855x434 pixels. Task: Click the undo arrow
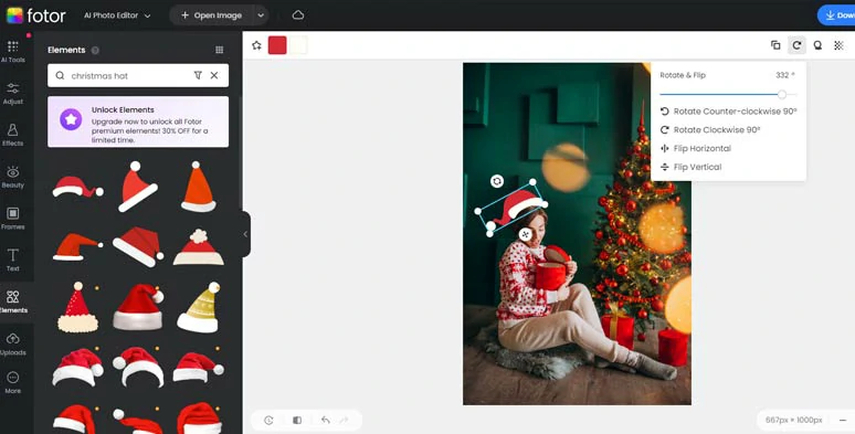coord(326,420)
